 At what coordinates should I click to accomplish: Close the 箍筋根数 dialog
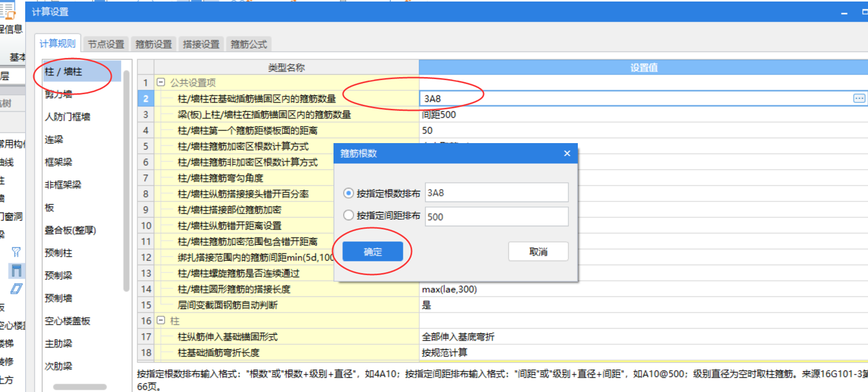pos(567,153)
